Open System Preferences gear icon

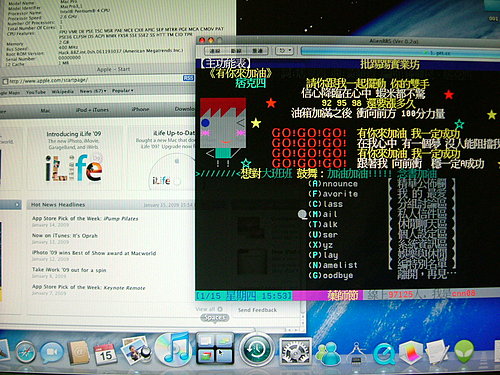[295, 351]
